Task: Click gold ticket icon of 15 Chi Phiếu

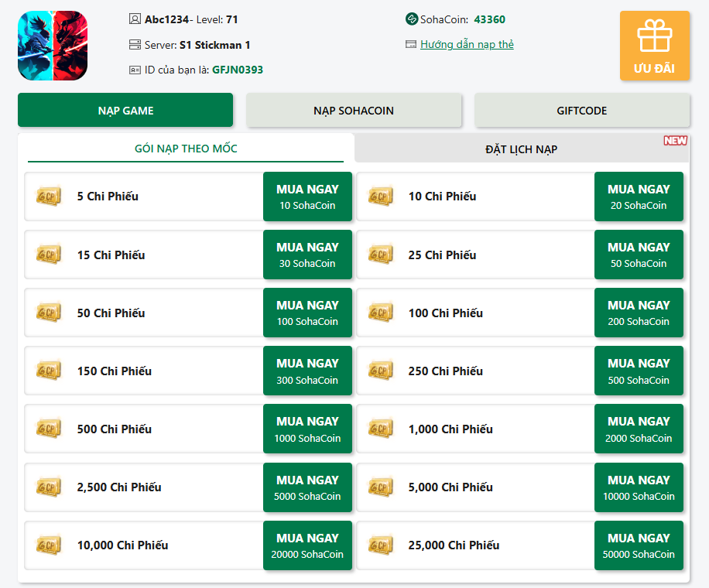Action: [x=49, y=255]
